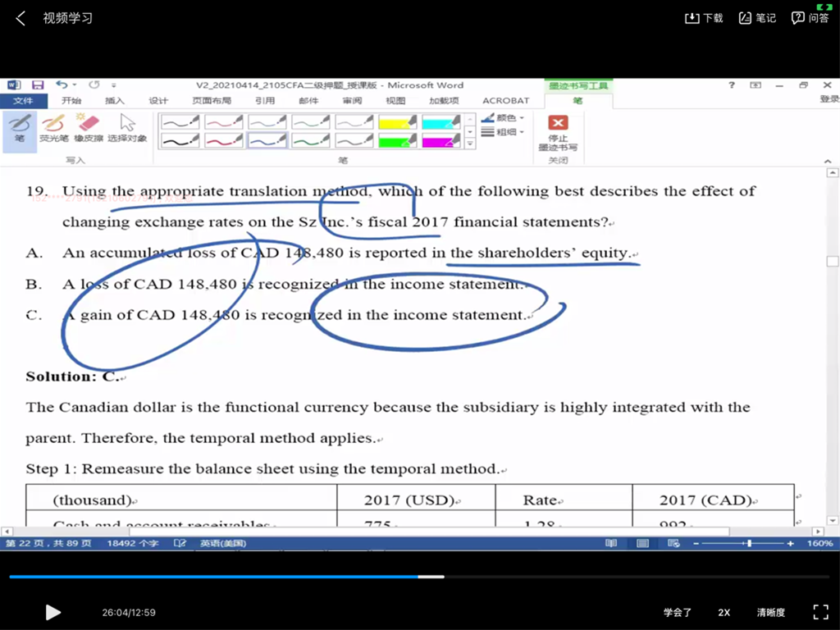The height and width of the screenshot is (630, 840).
Task: Mark lesson as learned with 学会了
Action: (678, 613)
